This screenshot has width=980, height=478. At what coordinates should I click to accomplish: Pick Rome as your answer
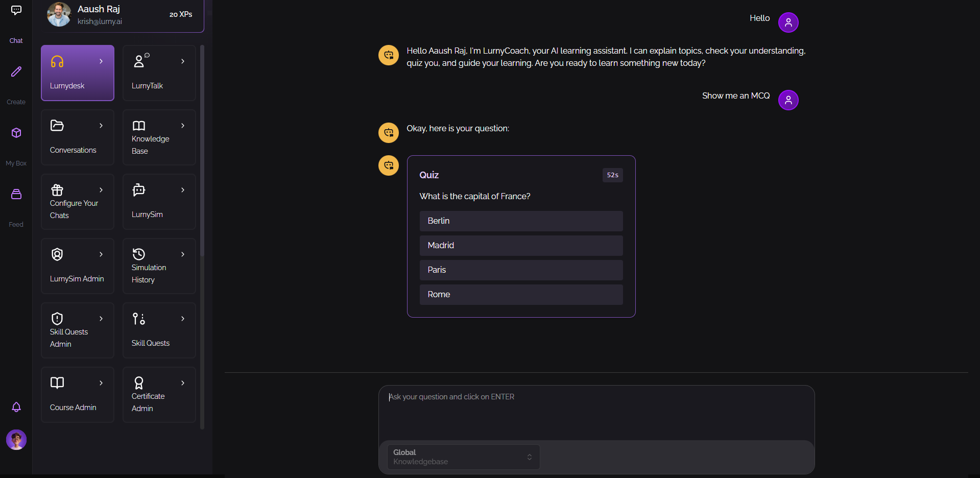tap(520, 294)
